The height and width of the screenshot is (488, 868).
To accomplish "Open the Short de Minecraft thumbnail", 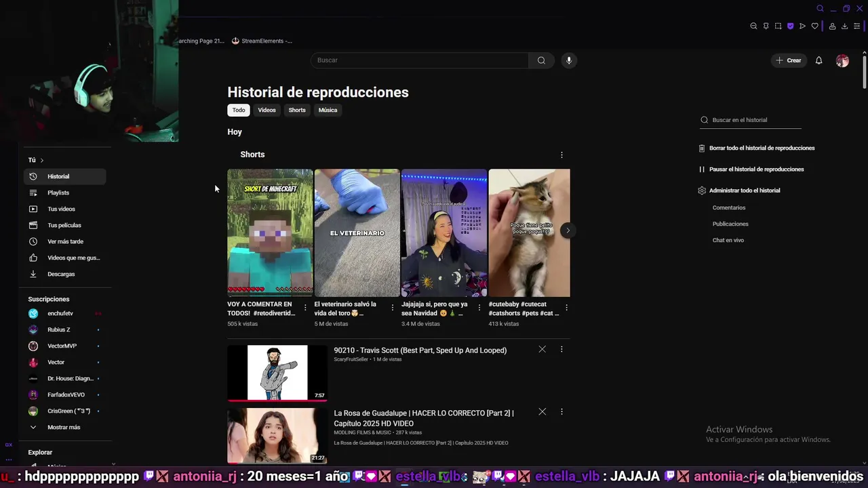I will pyautogui.click(x=270, y=233).
